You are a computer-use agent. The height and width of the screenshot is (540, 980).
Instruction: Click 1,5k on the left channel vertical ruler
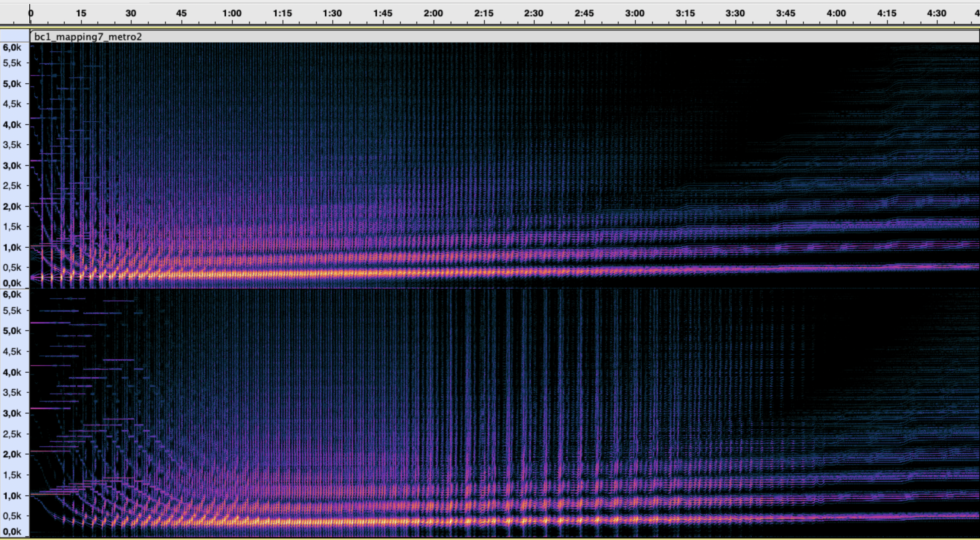pos(12,226)
